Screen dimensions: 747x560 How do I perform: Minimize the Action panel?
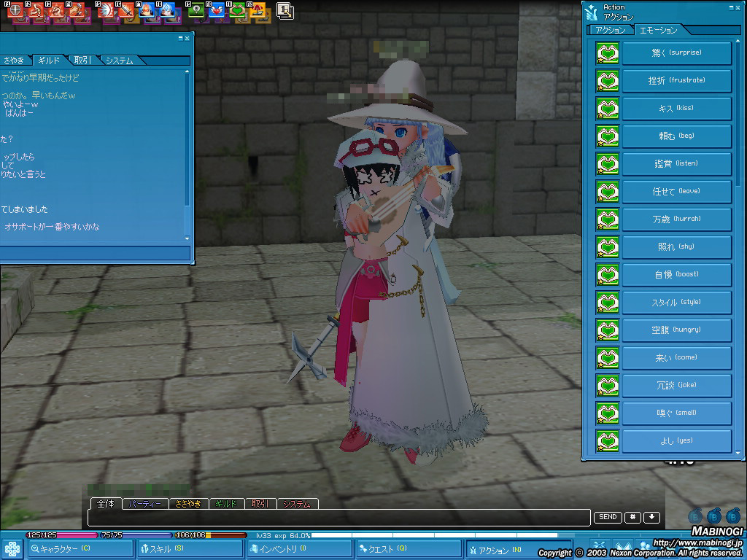click(x=732, y=7)
